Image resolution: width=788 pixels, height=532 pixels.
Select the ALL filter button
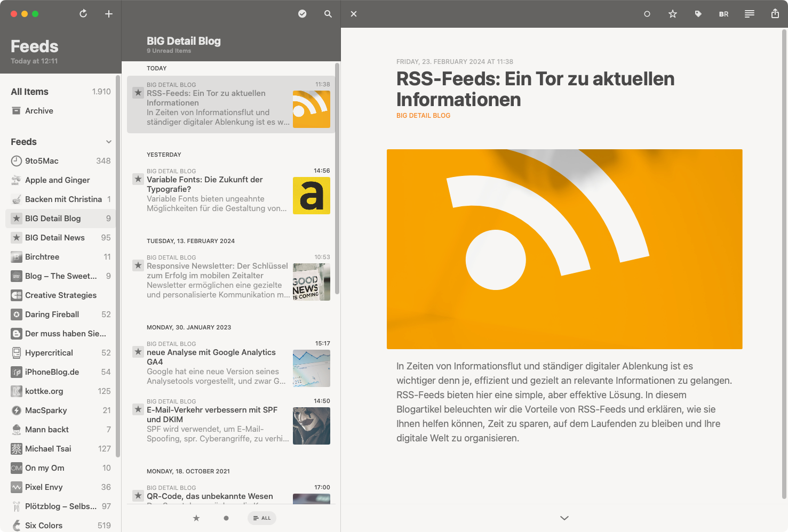point(262,518)
